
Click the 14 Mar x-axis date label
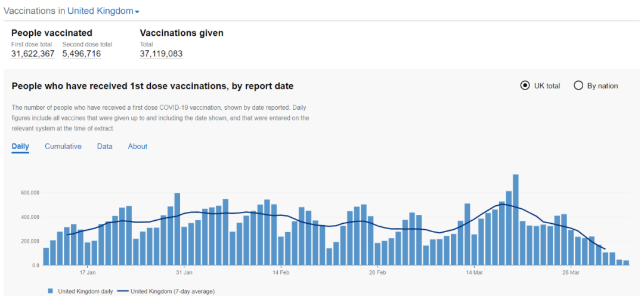(474, 273)
